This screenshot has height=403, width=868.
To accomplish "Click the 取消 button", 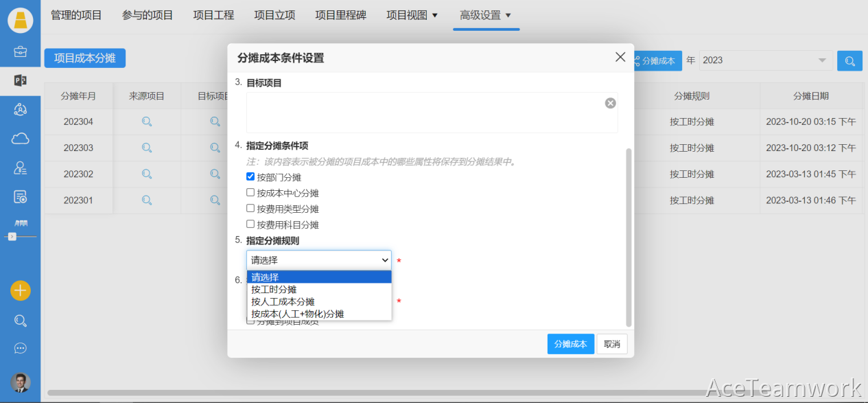I will (x=612, y=344).
